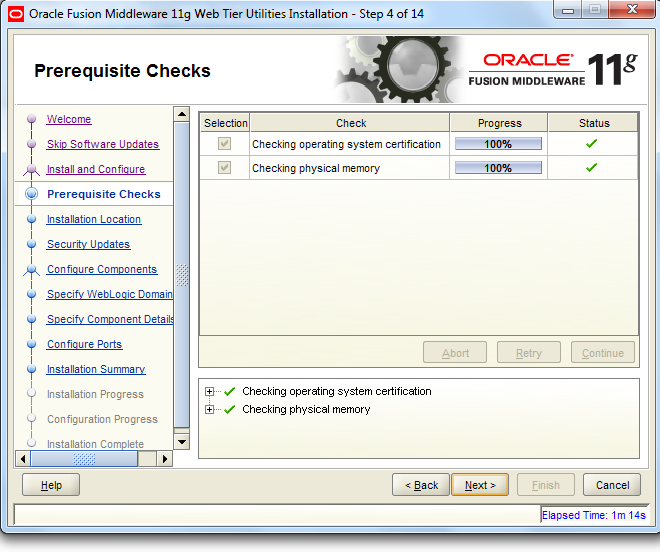Click the Install and Configure step node icon
The image size is (660, 552).
point(31,169)
